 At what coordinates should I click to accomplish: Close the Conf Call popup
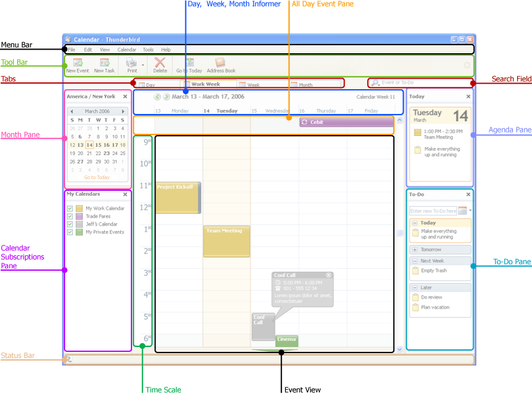pos(329,275)
